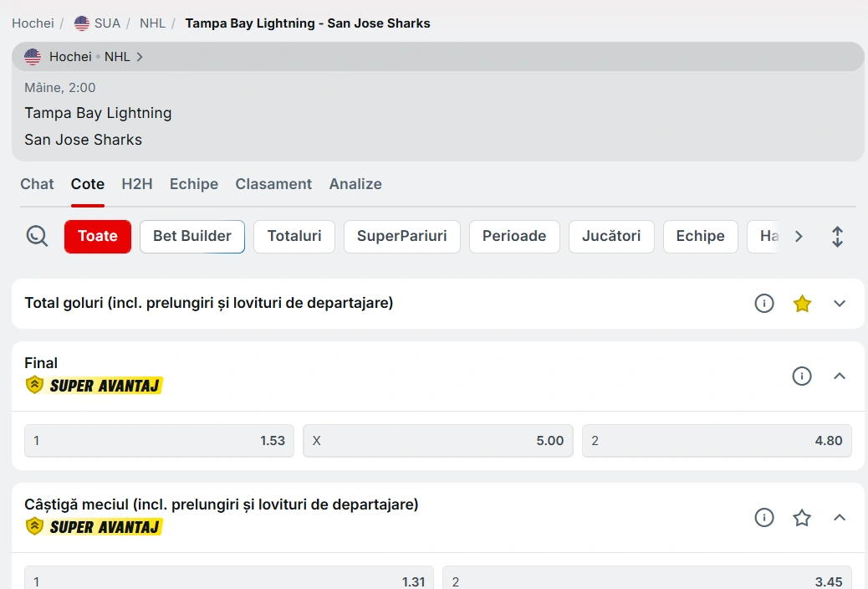Click the USA flag in breadcrumb
Image resolution: width=868 pixels, height=589 pixels.
coord(82,23)
